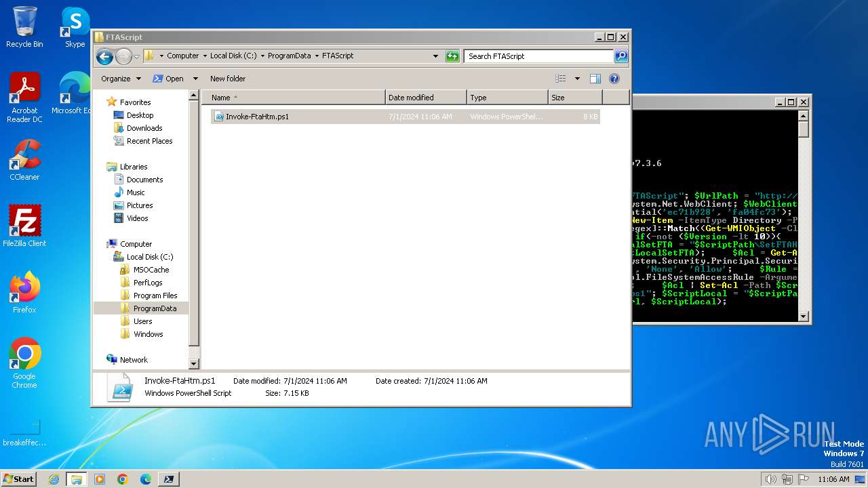The height and width of the screenshot is (488, 868).
Task: Expand the Open button dropdown arrow
Action: pos(195,79)
